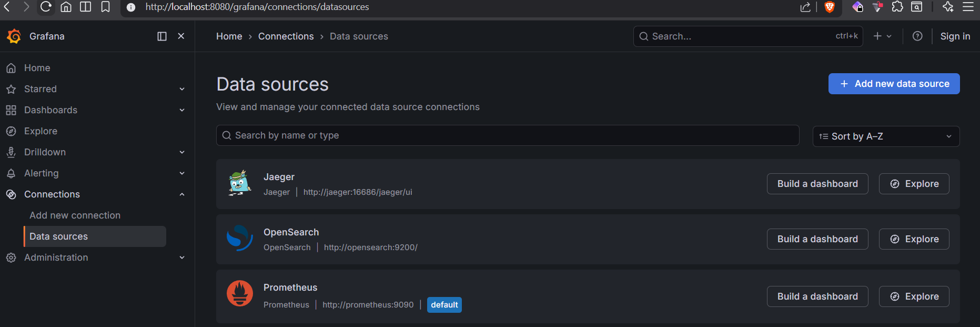Expand the Administration section chevron
This screenshot has height=327, width=980.
point(182,257)
